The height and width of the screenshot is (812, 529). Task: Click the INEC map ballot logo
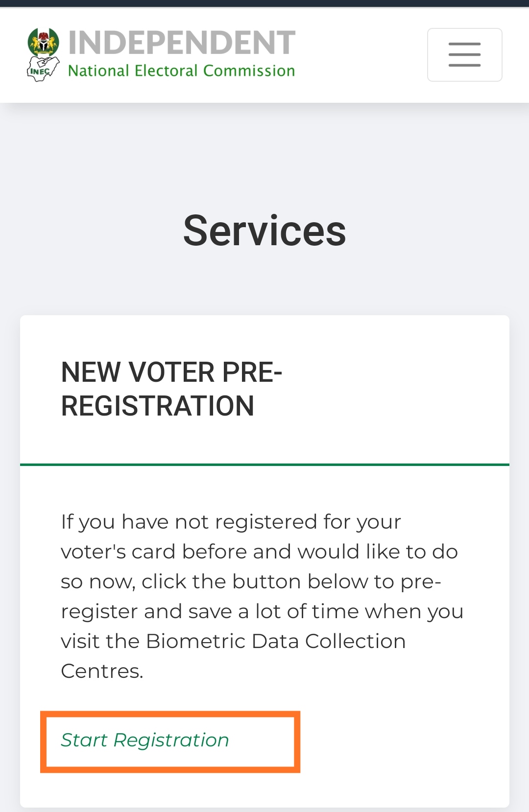coord(43,69)
